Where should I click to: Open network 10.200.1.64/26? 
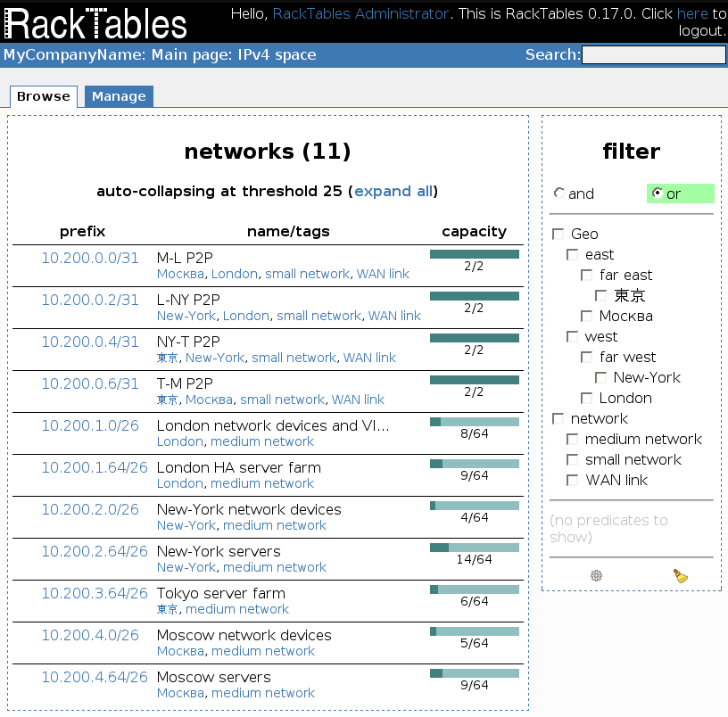coord(95,468)
